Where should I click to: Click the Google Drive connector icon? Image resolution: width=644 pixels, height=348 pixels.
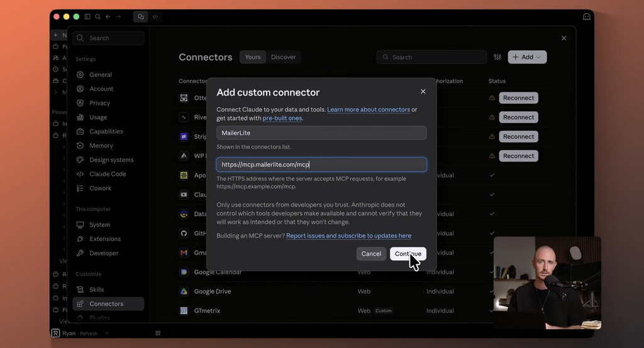click(184, 291)
